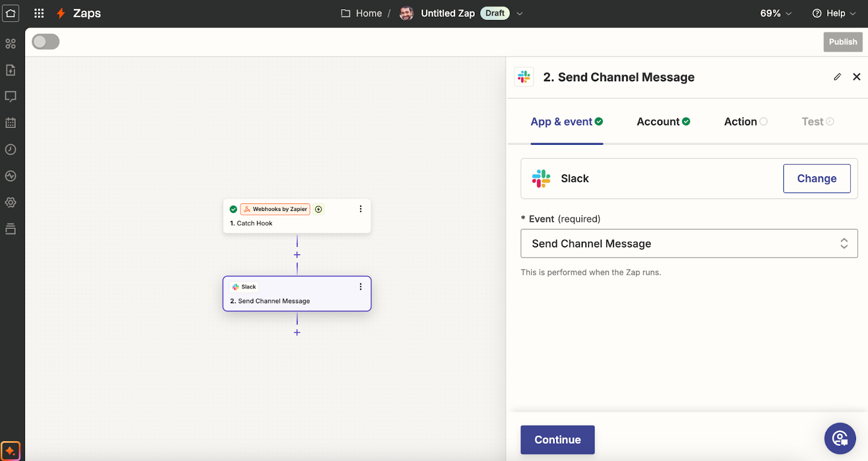
Task: Click the Draft status badge
Action: pos(495,13)
